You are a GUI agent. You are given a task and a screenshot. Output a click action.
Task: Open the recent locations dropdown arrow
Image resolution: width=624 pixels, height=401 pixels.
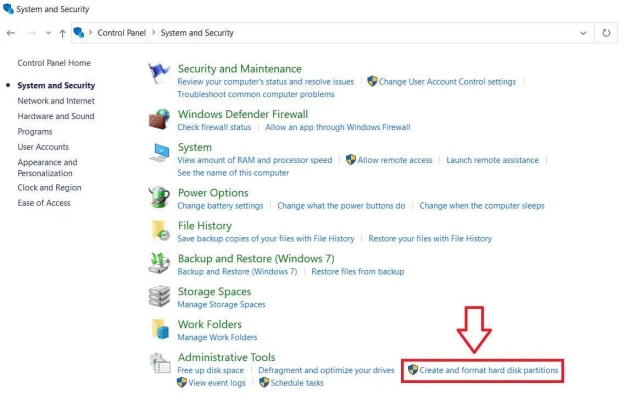click(47, 33)
